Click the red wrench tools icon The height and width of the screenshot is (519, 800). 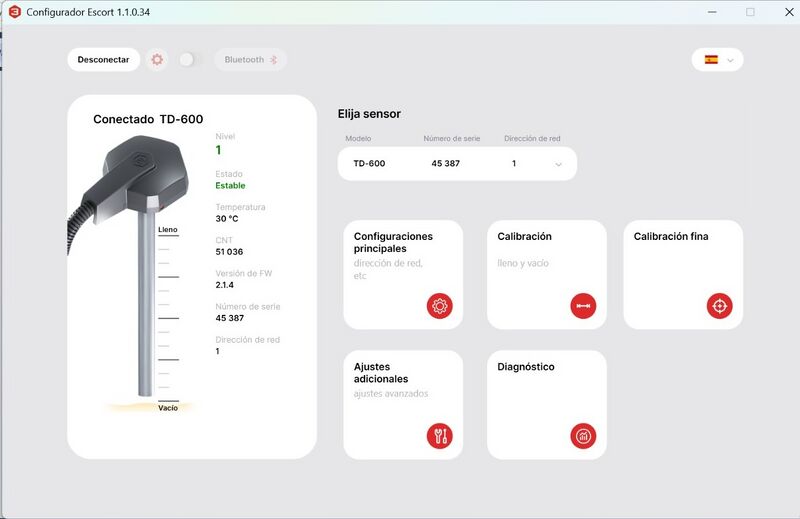click(439, 436)
